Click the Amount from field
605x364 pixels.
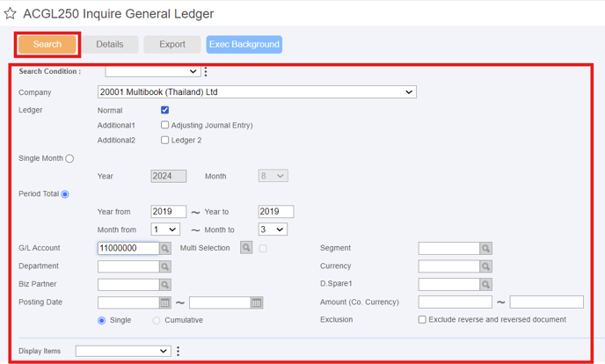point(456,302)
